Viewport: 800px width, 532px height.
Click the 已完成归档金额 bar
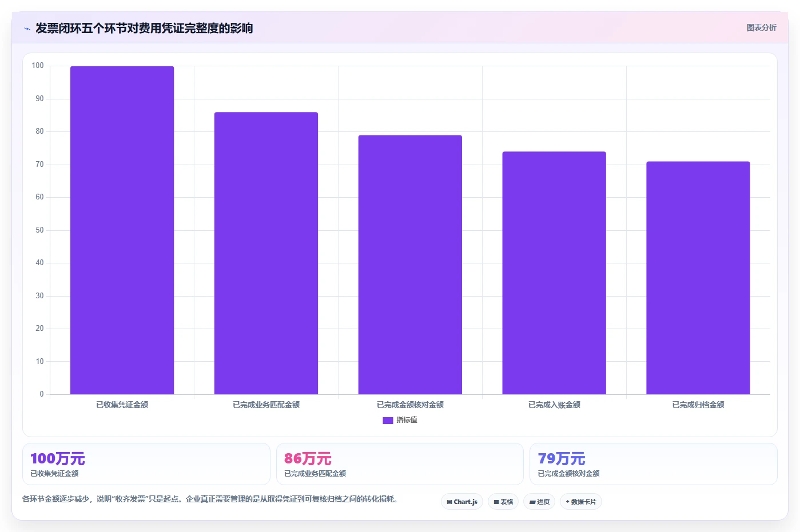698,278
